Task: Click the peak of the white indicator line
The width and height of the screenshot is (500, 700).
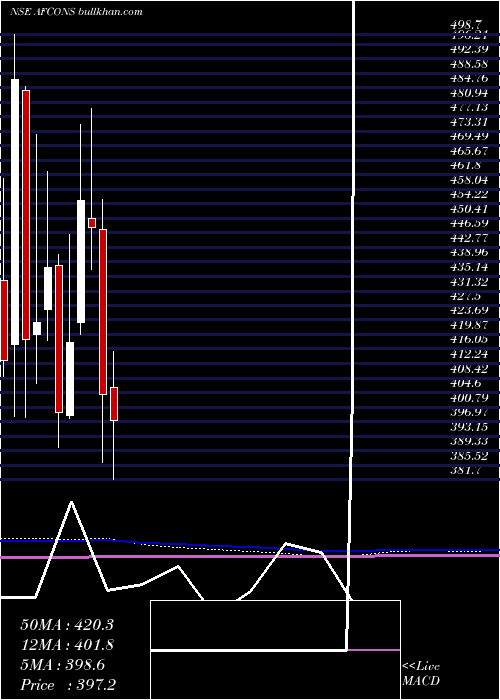Action: tap(71, 502)
